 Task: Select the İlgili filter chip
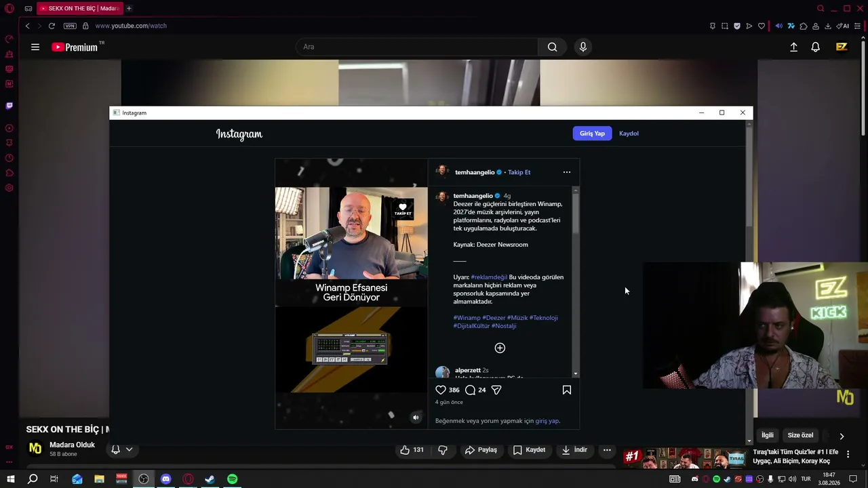pos(767,435)
